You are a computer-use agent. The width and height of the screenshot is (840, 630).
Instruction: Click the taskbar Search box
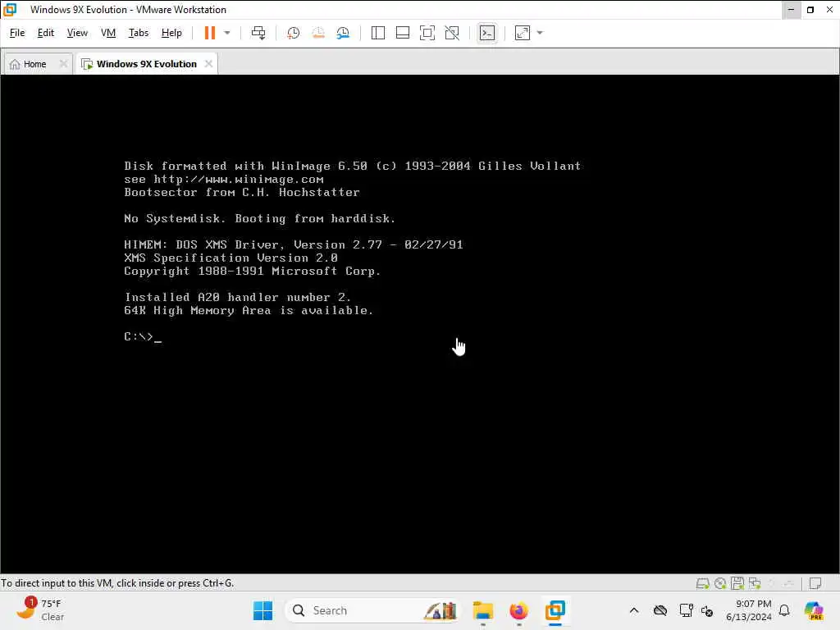coord(372,610)
